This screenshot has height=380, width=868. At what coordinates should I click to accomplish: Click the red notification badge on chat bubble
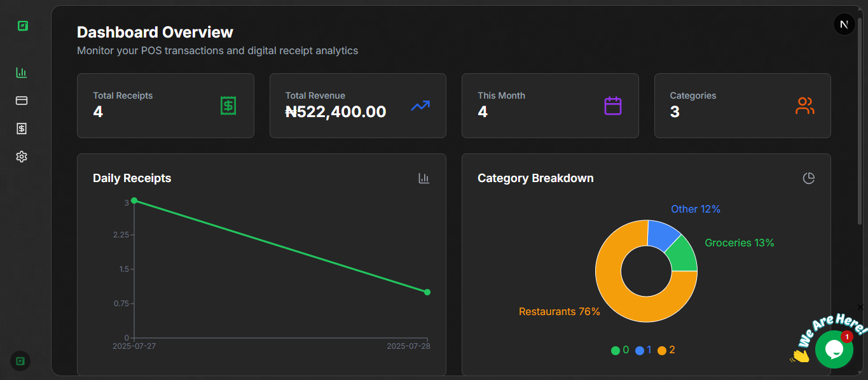[x=846, y=337]
